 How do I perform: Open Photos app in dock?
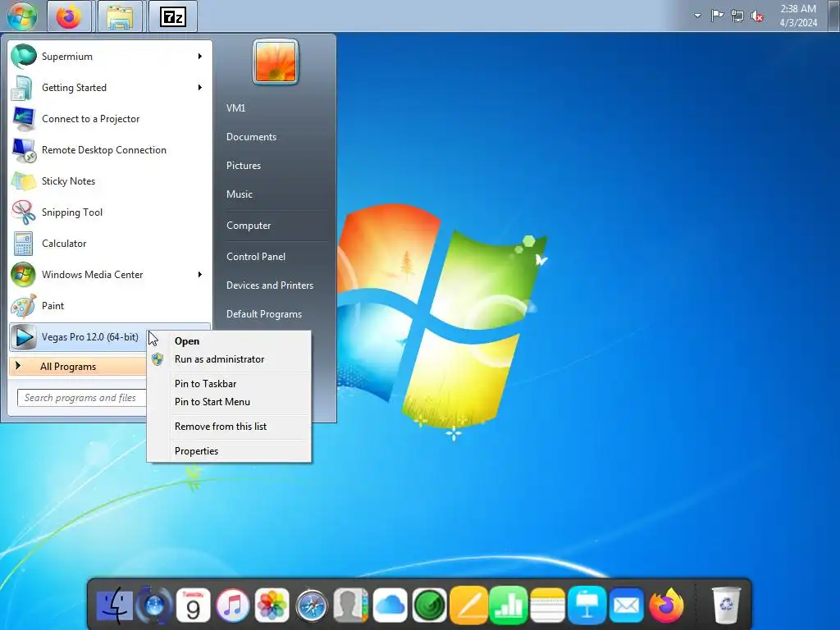pos(272,606)
